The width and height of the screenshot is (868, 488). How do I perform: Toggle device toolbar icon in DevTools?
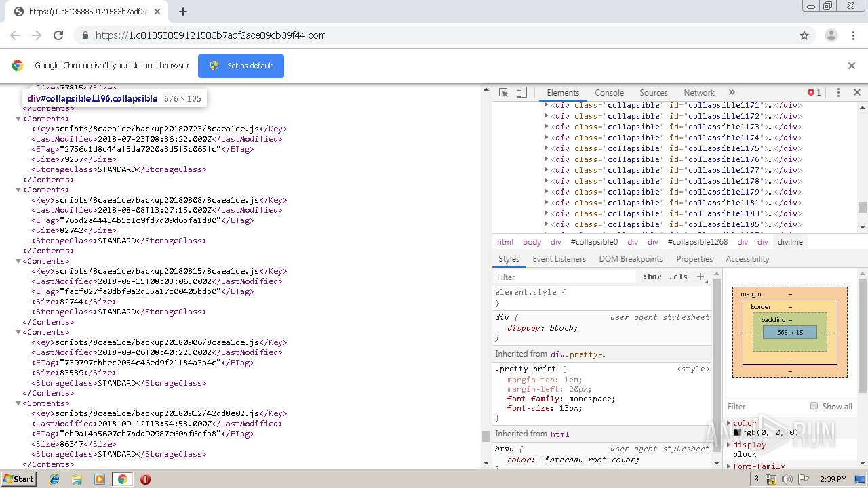[521, 93]
